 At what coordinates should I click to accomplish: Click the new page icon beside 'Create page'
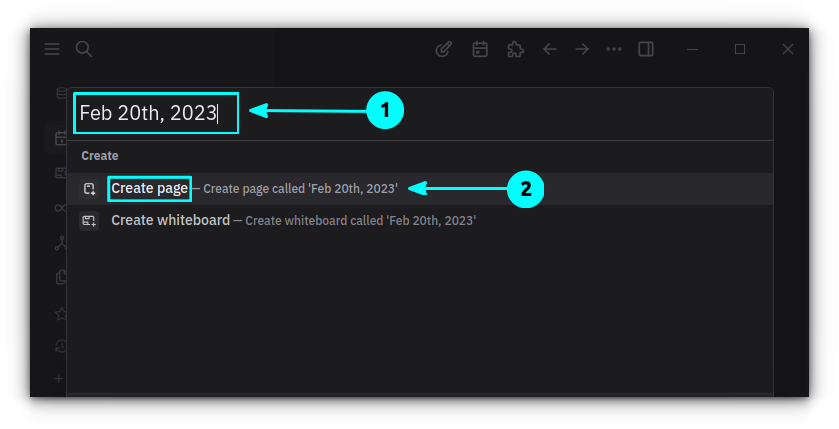pyautogui.click(x=90, y=189)
